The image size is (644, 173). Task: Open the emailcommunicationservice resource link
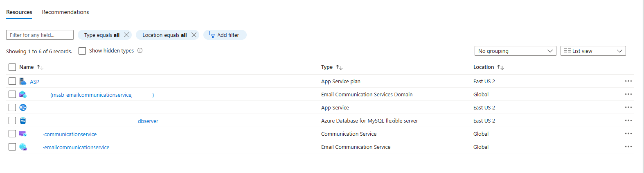(76, 147)
